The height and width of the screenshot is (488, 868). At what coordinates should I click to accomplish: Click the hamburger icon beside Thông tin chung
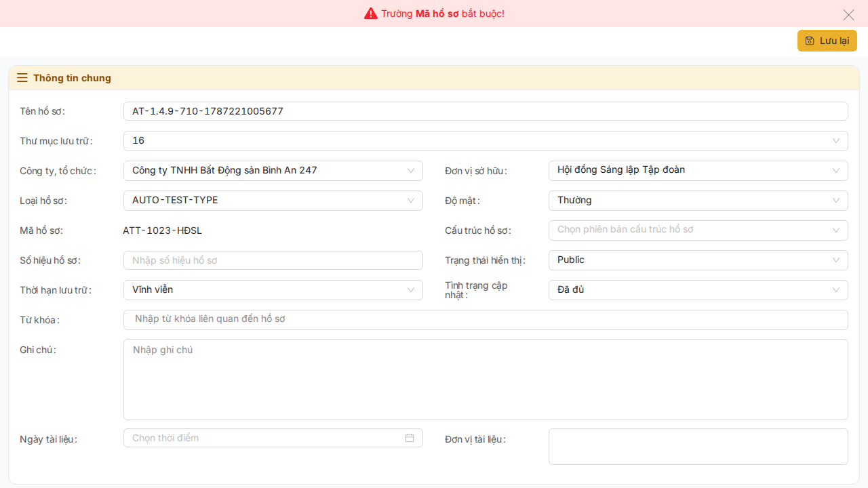point(22,78)
